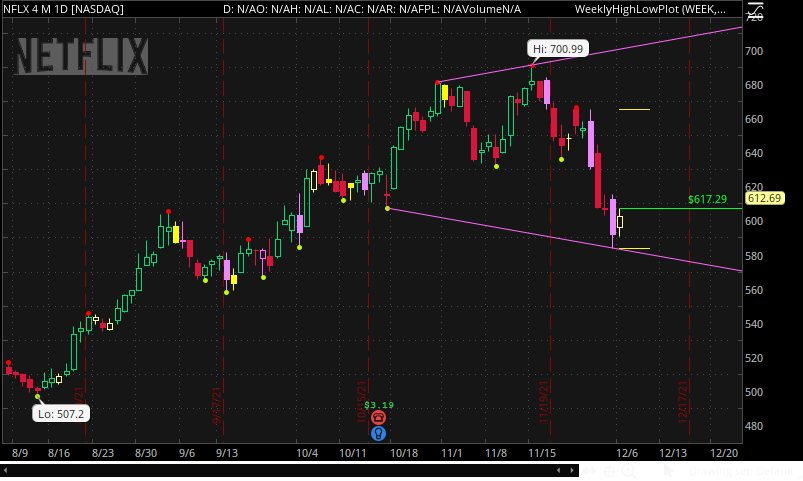Screen dimensions: 803x481
Task: Click the 8/9 date on time axis
Action: tap(20, 453)
